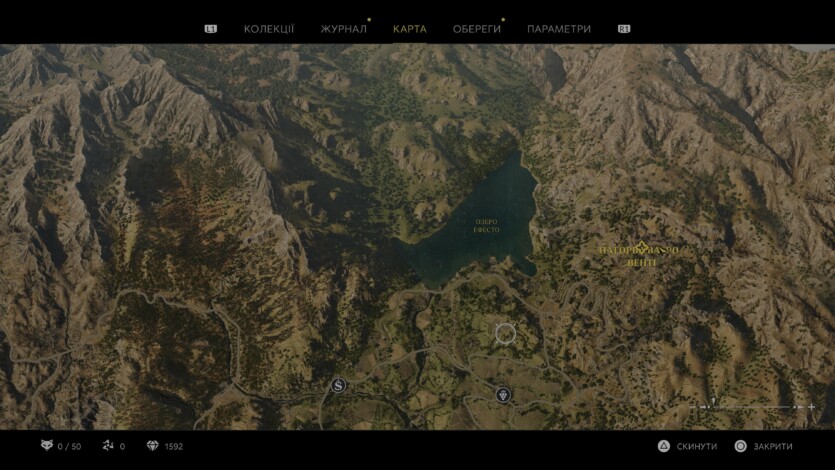Click the zoom slider track
Image resolution: width=835 pixels, height=470 pixels.
tap(752, 407)
